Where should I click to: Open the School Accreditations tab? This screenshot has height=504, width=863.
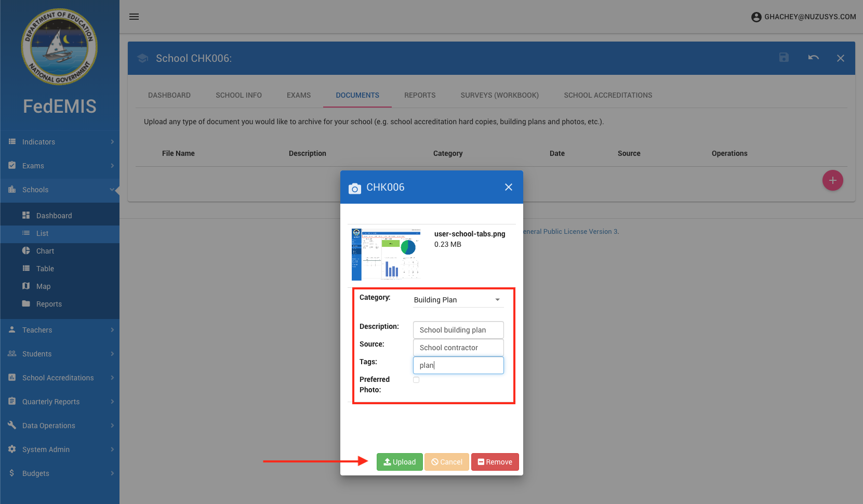click(608, 95)
